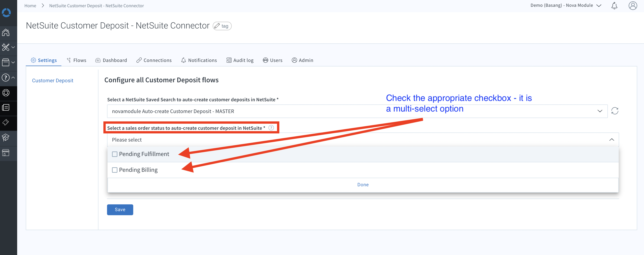Switch to the Settings tab
This screenshot has width=644, height=255.
(x=44, y=60)
